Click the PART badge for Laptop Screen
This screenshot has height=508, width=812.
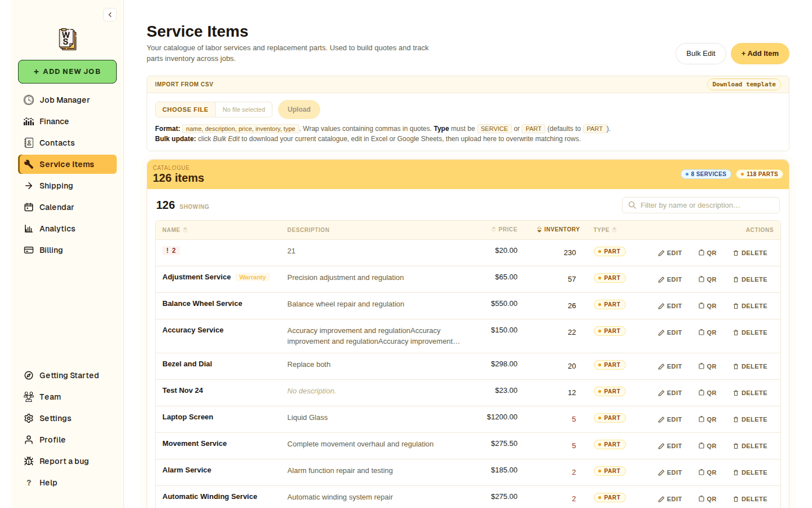click(610, 418)
